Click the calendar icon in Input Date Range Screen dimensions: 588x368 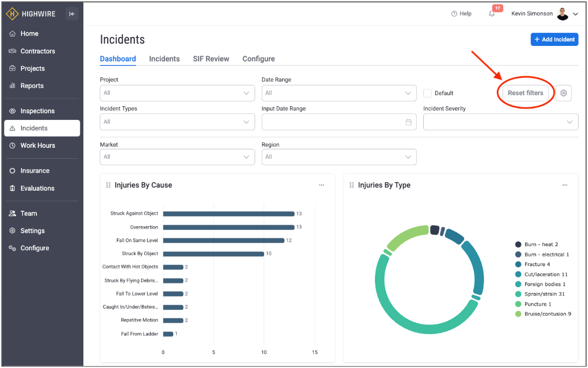pos(408,122)
